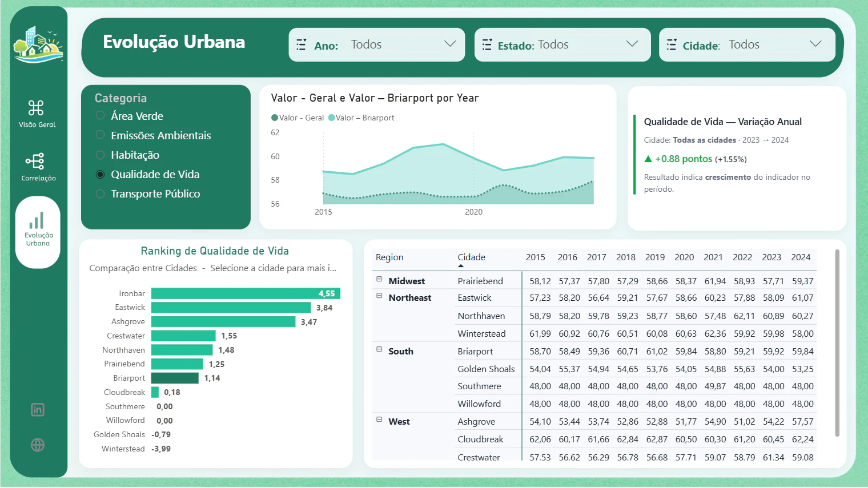The width and height of the screenshot is (868, 488).
Task: Click the table vertical scrollbar
Action: pyautogui.click(x=837, y=343)
